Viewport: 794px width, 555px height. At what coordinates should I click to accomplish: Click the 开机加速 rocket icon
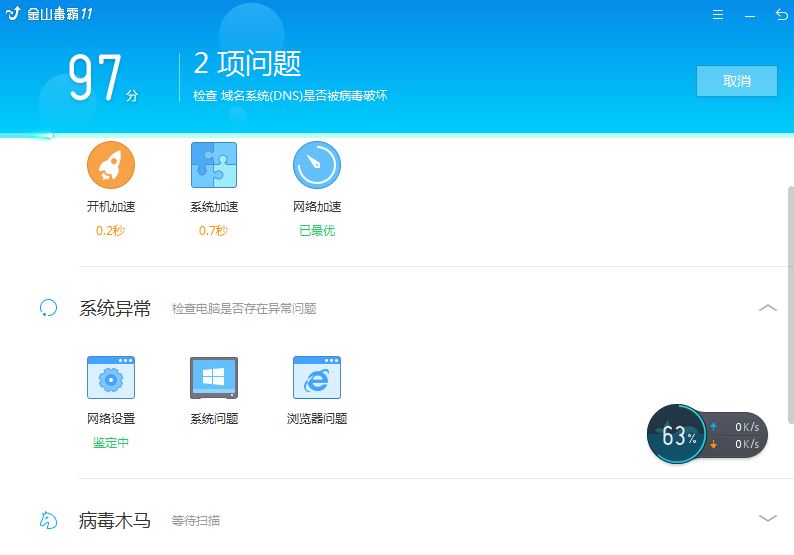pyautogui.click(x=111, y=165)
